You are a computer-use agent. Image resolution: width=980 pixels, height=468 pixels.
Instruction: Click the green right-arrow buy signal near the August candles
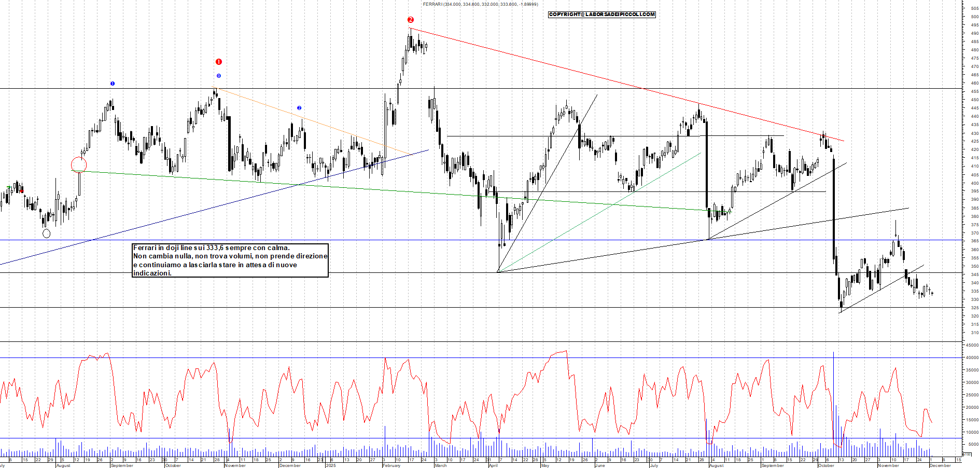[9, 187]
